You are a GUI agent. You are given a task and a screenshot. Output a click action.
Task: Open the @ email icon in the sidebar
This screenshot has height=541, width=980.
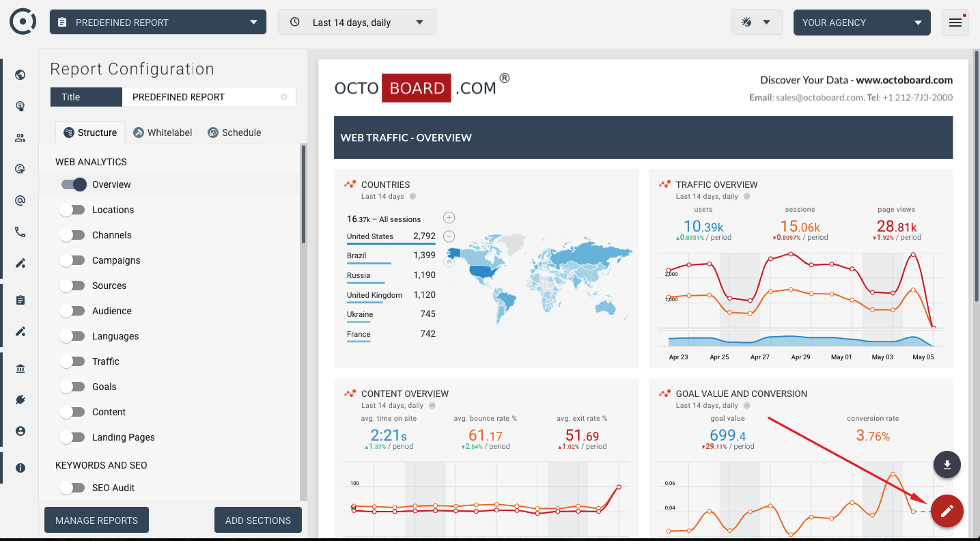point(20,201)
